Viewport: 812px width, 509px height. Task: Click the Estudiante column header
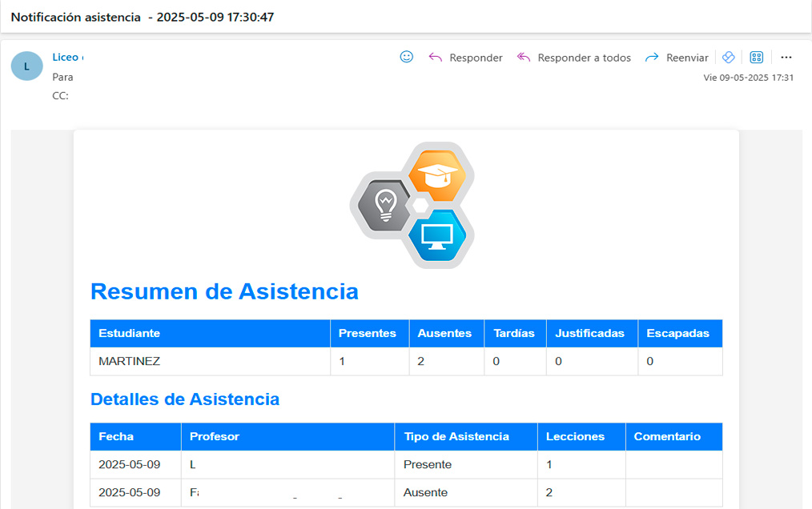[x=123, y=333]
